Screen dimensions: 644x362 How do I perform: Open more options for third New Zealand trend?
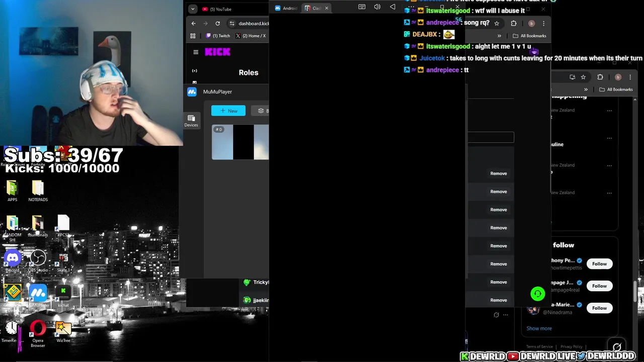[609, 165]
